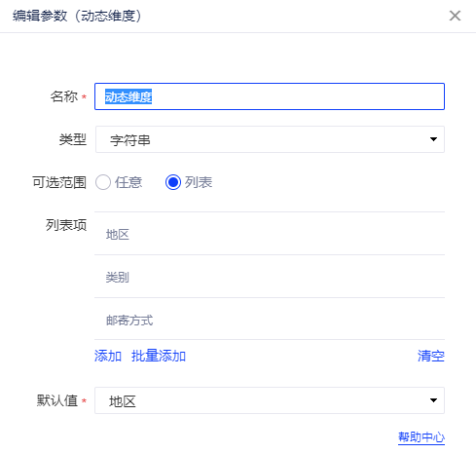476x454 pixels.
Task: Click the caret arrow of the 默认值 combo box
Action: [x=433, y=400]
